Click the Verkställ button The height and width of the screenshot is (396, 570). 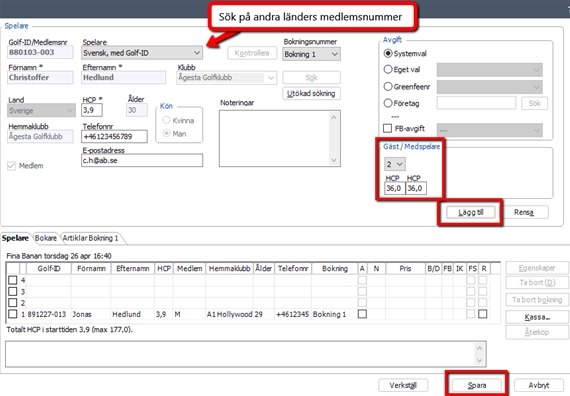tap(403, 385)
